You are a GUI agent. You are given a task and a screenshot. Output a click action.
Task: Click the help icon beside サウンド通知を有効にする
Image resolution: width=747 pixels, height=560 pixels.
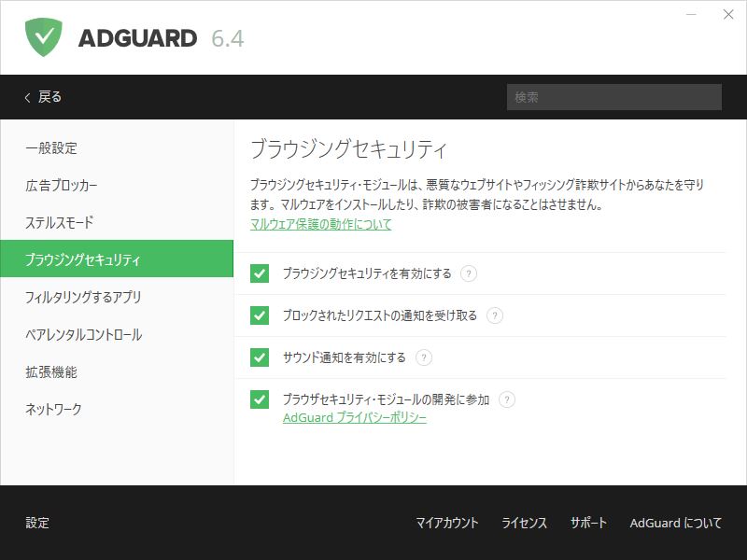[x=424, y=357]
